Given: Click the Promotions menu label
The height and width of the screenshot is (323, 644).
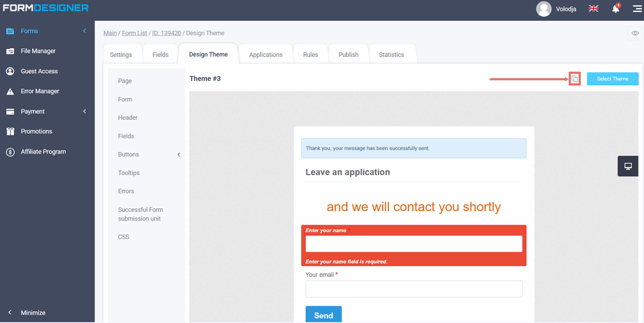Looking at the screenshot, I should tap(36, 131).
